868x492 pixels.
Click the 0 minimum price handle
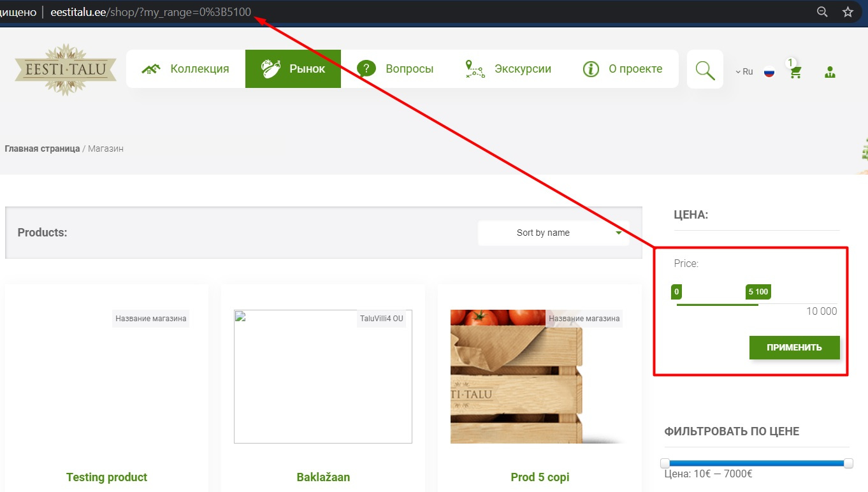[x=676, y=292]
